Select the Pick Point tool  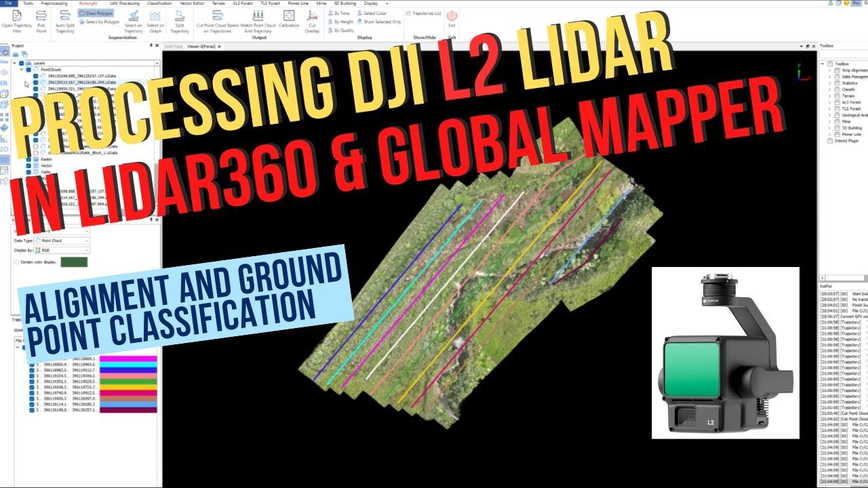tap(41, 22)
